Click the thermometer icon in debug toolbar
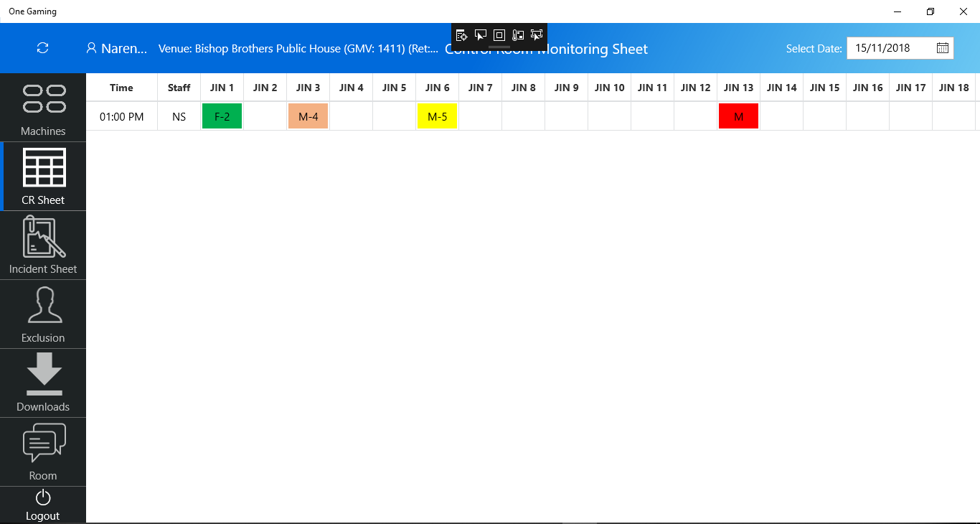This screenshot has width=980, height=524. pyautogui.click(x=518, y=35)
